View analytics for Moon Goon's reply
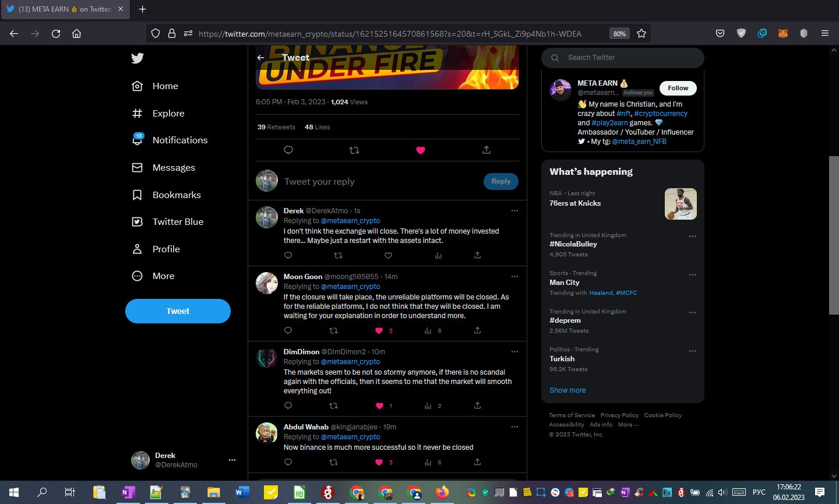Viewport: 839px width, 504px height. pyautogui.click(x=428, y=330)
